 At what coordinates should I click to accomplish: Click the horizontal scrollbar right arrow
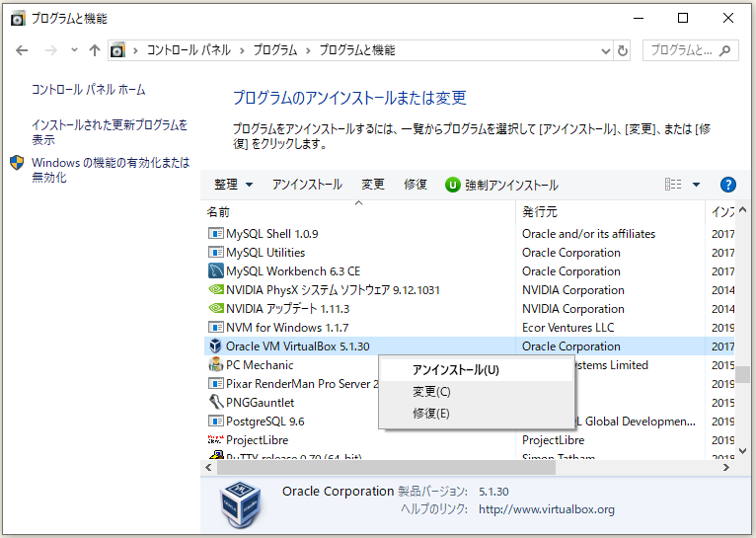726,467
